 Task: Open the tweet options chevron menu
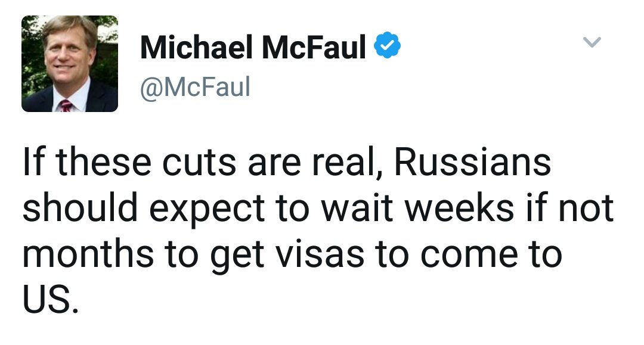coord(592,42)
